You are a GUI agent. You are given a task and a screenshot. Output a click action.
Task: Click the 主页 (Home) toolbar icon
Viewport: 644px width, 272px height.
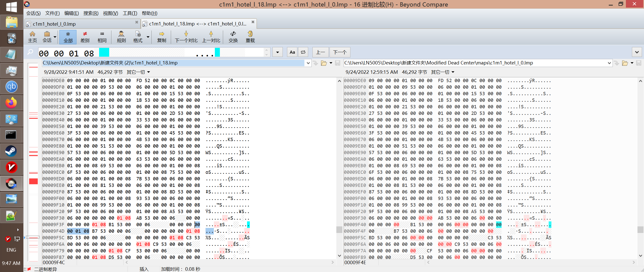[32, 37]
